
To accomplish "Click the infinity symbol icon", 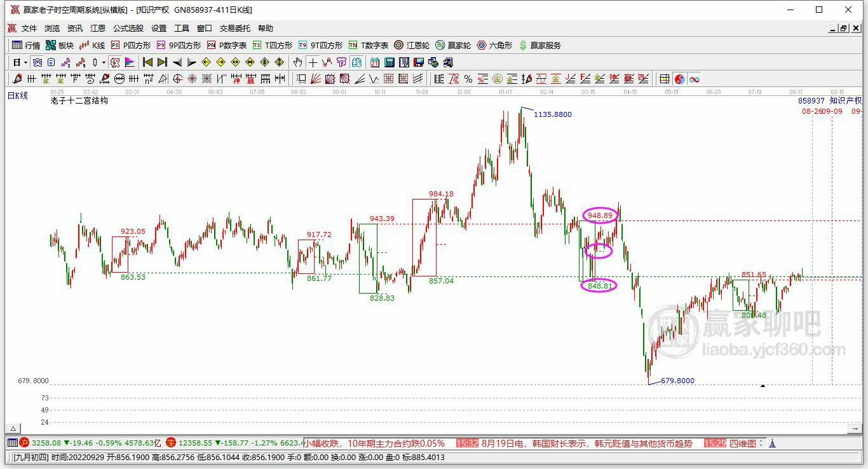I will tap(695, 79).
